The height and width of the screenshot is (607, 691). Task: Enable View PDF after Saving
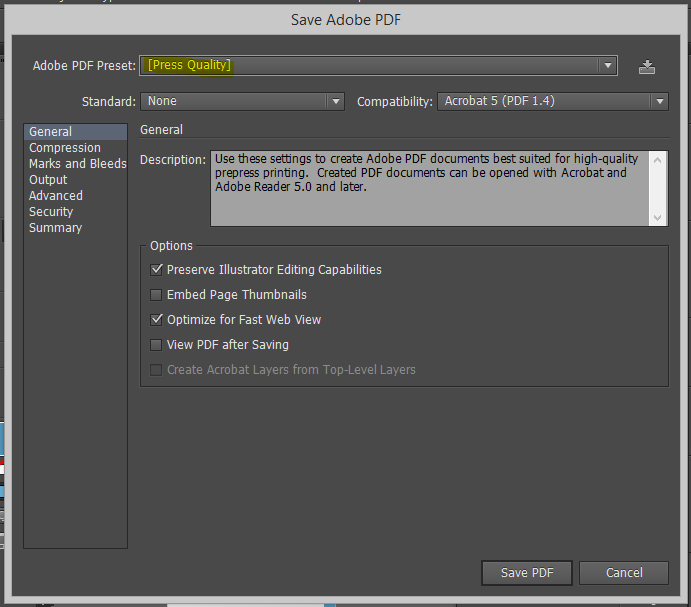coord(156,345)
